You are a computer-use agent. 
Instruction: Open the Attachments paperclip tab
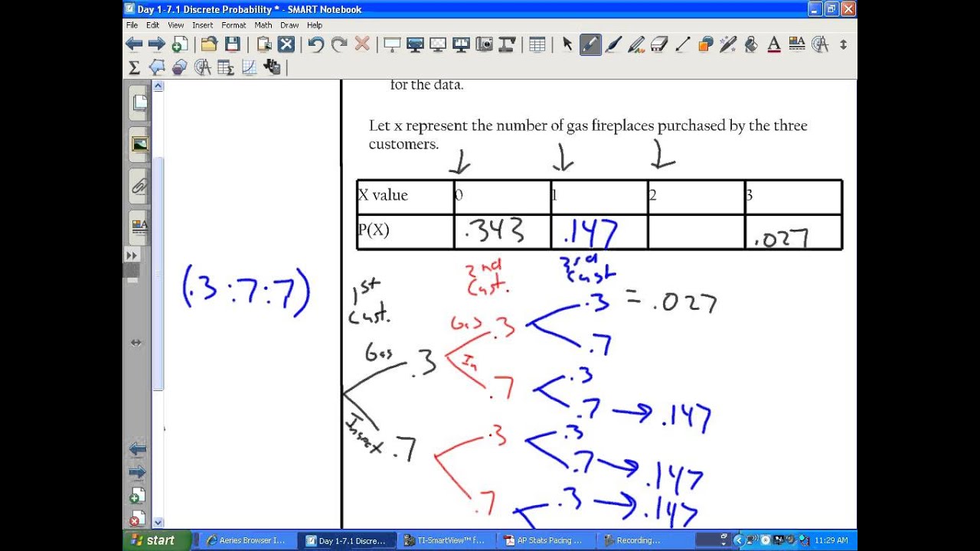click(x=139, y=186)
